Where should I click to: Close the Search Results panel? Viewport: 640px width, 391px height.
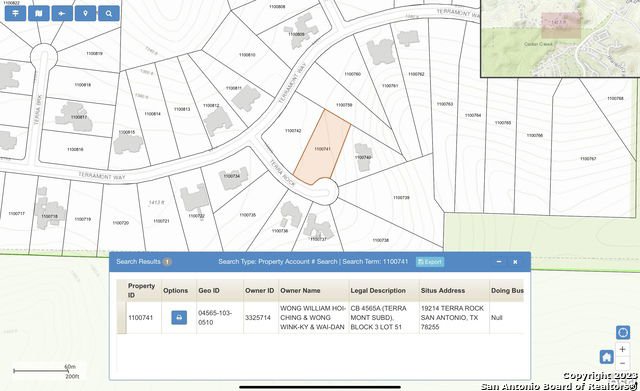point(515,262)
